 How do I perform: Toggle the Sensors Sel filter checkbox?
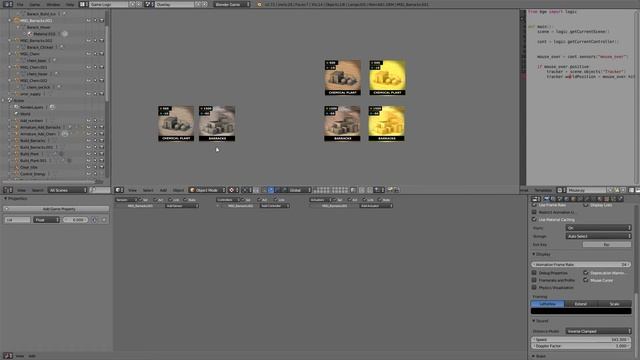(x=140, y=200)
